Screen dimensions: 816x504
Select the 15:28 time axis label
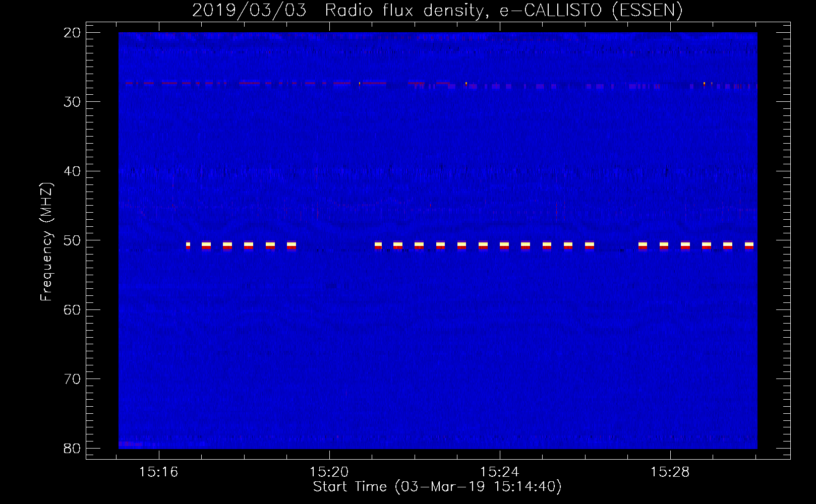pos(670,472)
